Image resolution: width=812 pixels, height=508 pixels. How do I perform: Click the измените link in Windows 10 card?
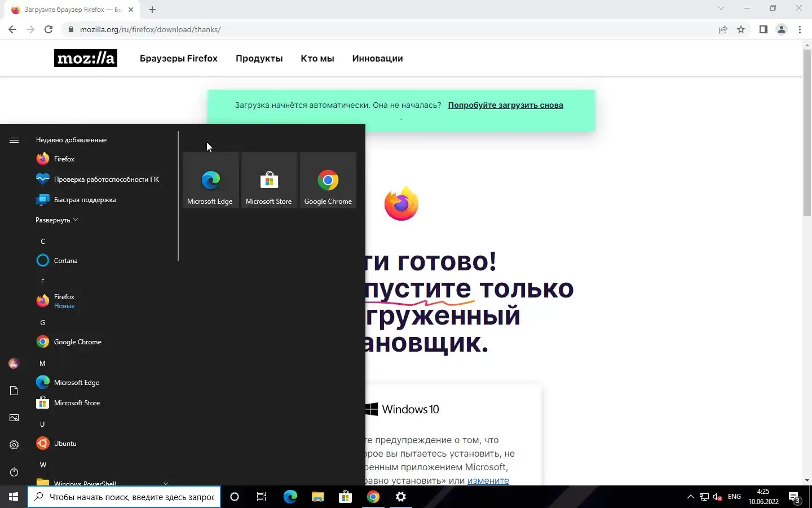click(x=488, y=480)
